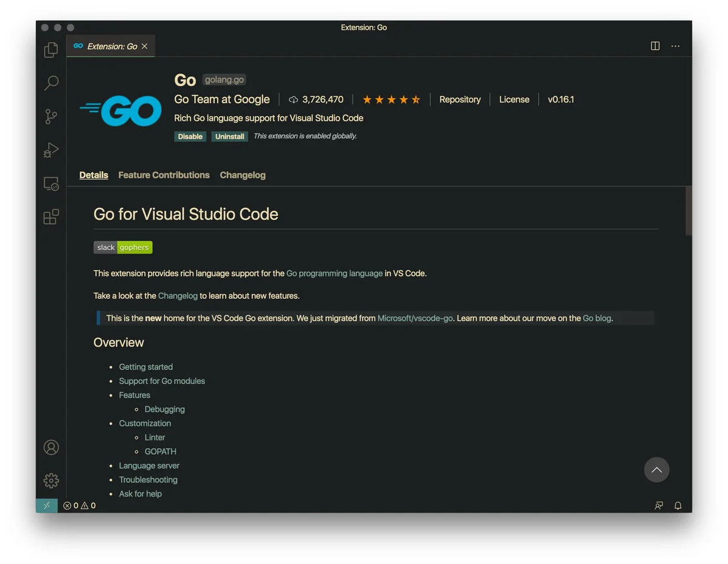The height and width of the screenshot is (564, 728).
Task: Open the License link
Action: coord(514,99)
